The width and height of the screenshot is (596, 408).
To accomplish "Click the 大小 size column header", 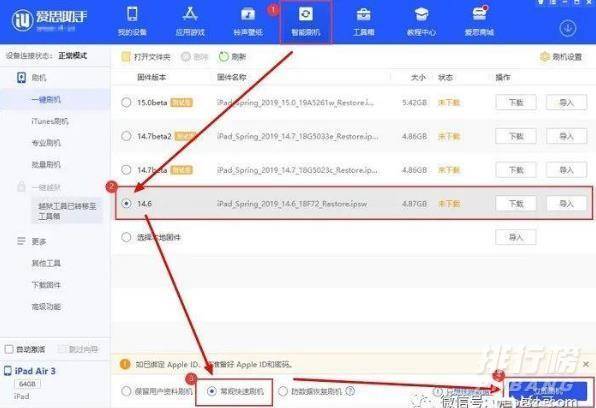I will pyautogui.click(x=418, y=78).
